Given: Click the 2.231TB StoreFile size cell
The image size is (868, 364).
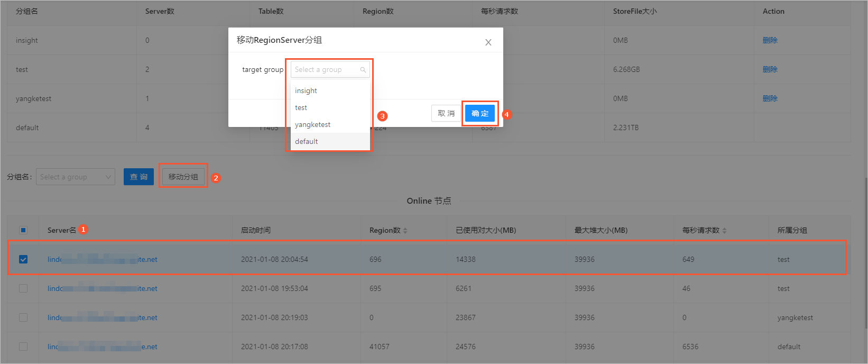Looking at the screenshot, I should [626, 128].
